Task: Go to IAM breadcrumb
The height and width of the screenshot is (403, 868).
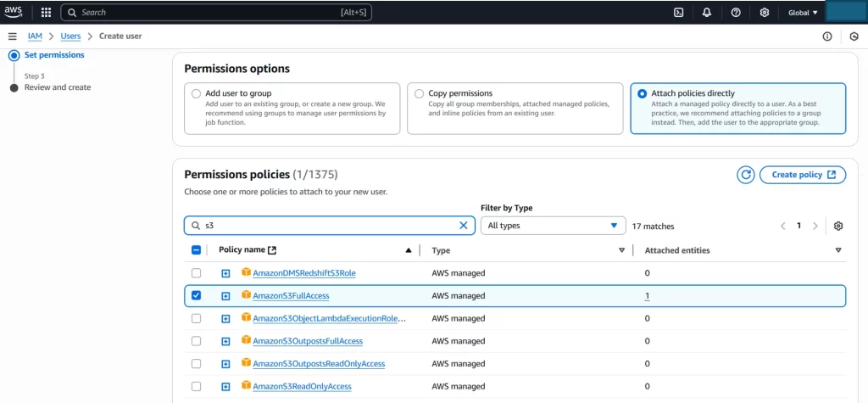Action: click(35, 36)
